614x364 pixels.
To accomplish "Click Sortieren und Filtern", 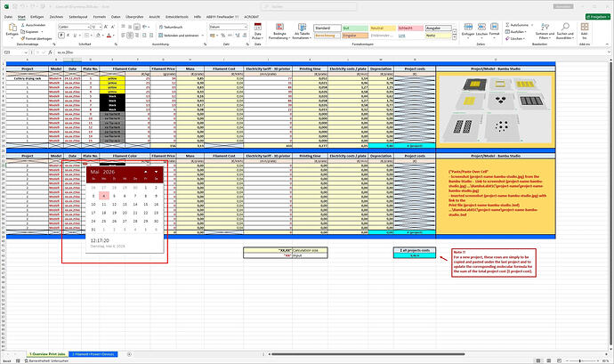I will (545, 31).
